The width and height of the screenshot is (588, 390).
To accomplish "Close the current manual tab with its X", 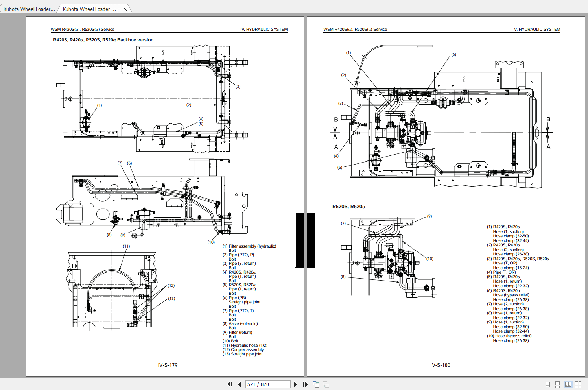I will tap(125, 9).
